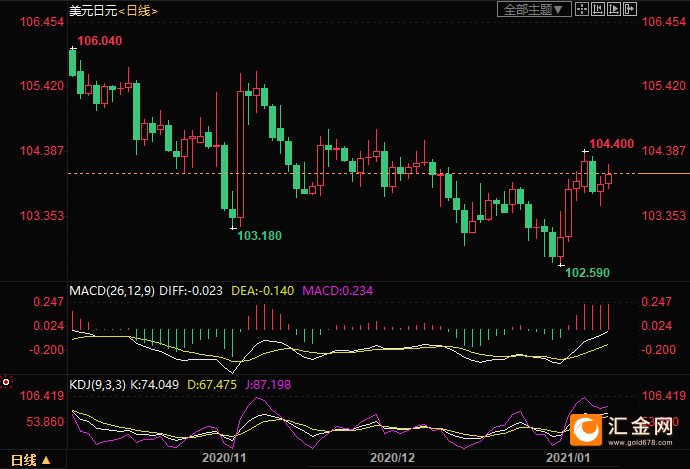Click the KDJ left axis 106.419 label

coord(42,396)
